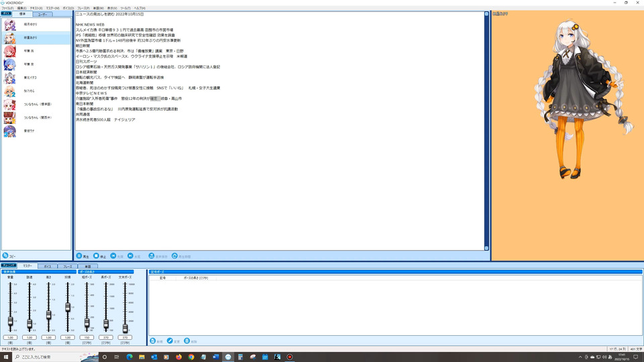Choose the 音街ウナ voice avatar
The height and width of the screenshot is (362, 644).
[x=9, y=131]
